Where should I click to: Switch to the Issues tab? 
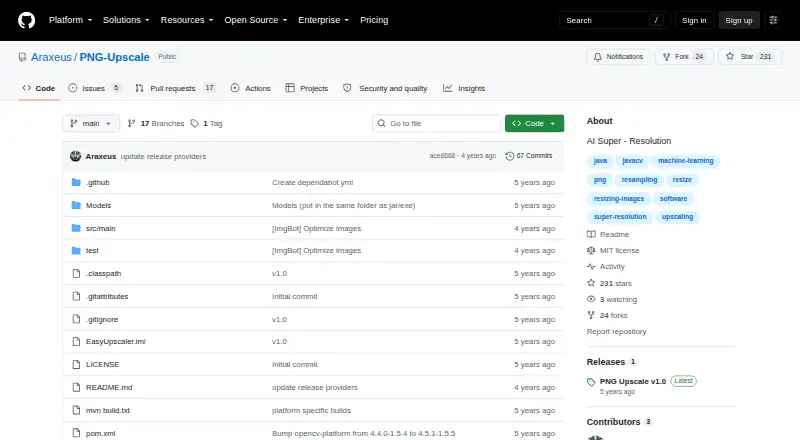94,88
